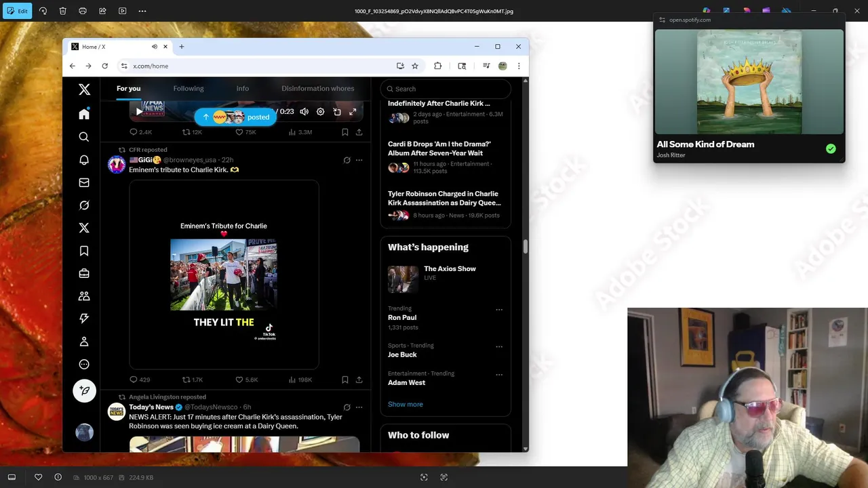Open more options on GiGi's post
The image size is (868, 488).
pos(359,160)
